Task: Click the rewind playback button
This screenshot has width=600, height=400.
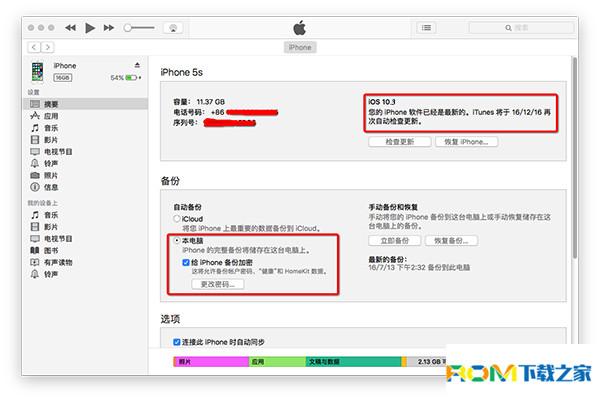Action: [70, 28]
